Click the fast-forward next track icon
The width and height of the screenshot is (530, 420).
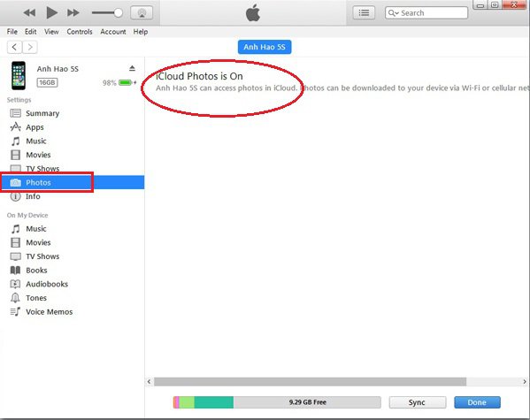[x=73, y=13]
